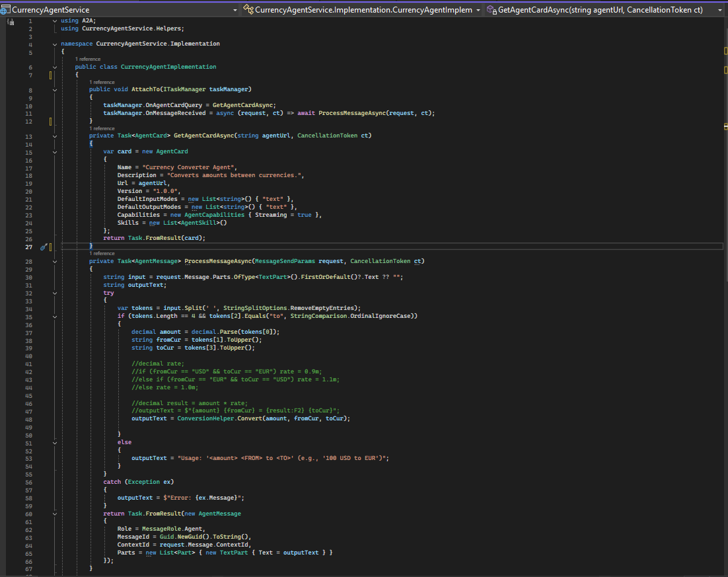Click the yellow change marker on line 12
The height and width of the screenshot is (577, 728).
tap(51, 121)
